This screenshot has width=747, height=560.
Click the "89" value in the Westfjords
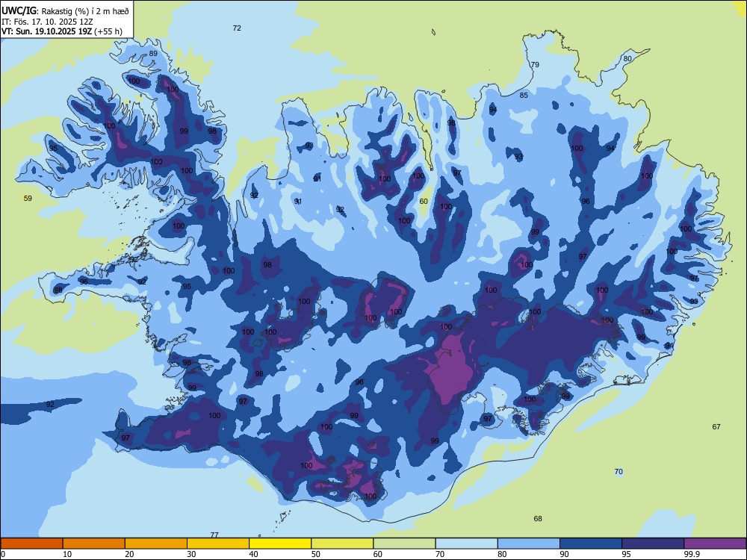(x=153, y=53)
